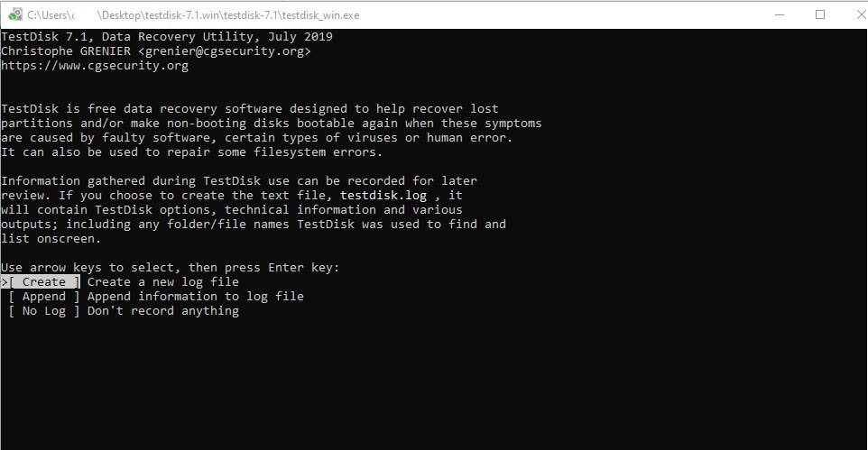Minimize the TestDisk console window
868x450 pixels.
(780, 15)
